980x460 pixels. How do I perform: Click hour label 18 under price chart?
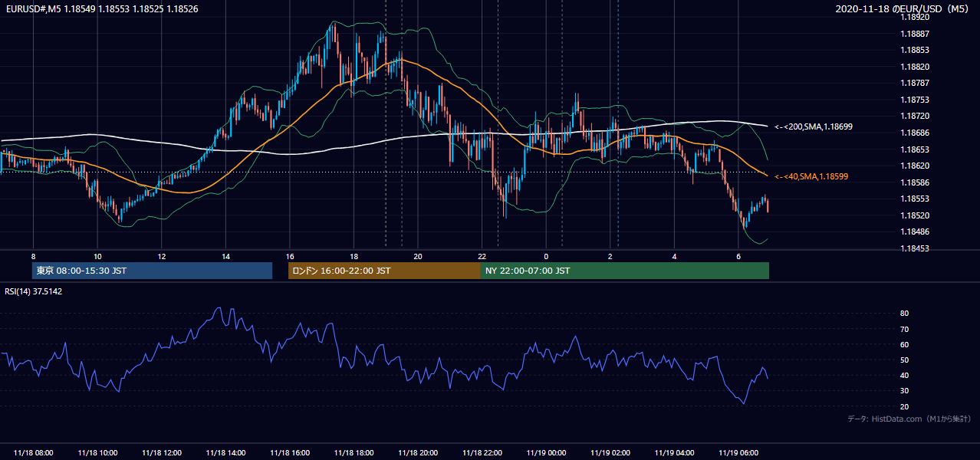(x=354, y=256)
